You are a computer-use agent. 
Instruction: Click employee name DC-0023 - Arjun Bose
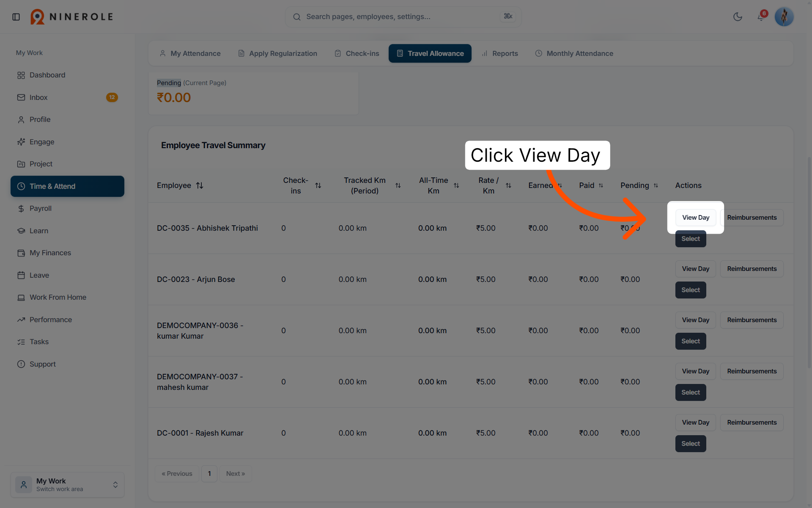click(x=196, y=279)
